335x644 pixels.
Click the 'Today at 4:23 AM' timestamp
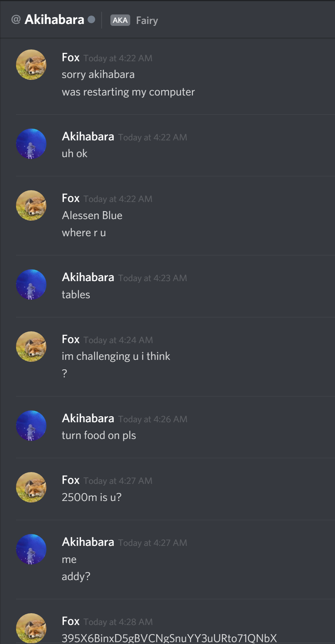[153, 278]
